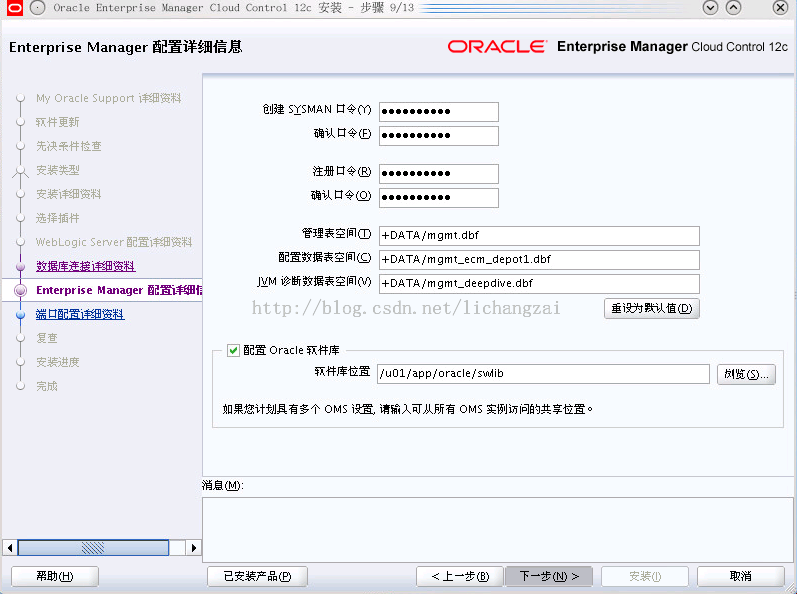Click the 选择插件 step label
The width and height of the screenshot is (797, 594).
[x=57, y=218]
